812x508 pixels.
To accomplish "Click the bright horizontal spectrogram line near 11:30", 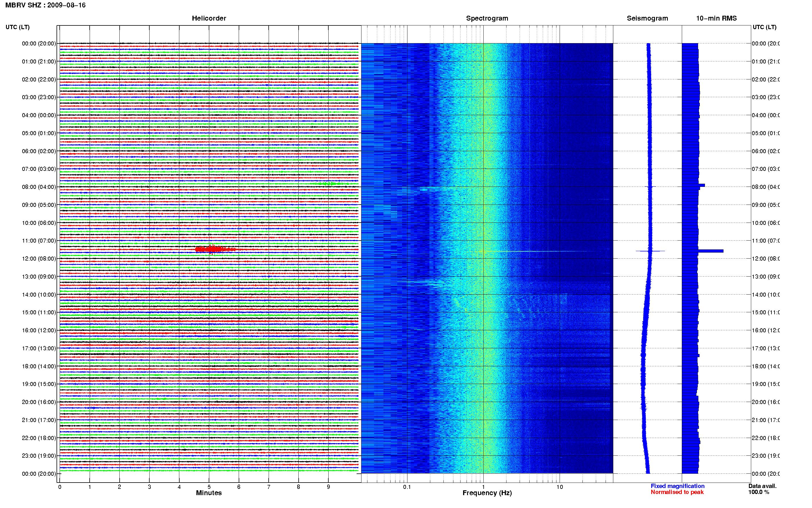I will [x=534, y=251].
